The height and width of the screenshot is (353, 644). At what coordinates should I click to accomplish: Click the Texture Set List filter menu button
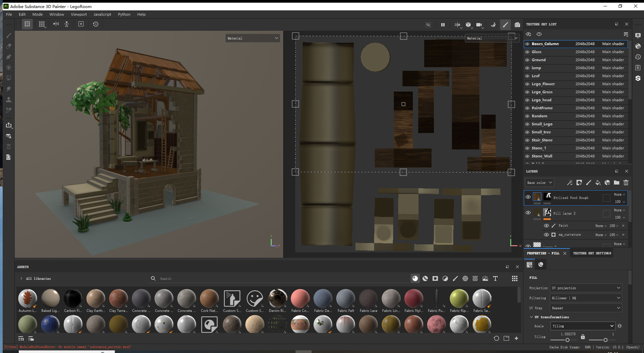(626, 34)
